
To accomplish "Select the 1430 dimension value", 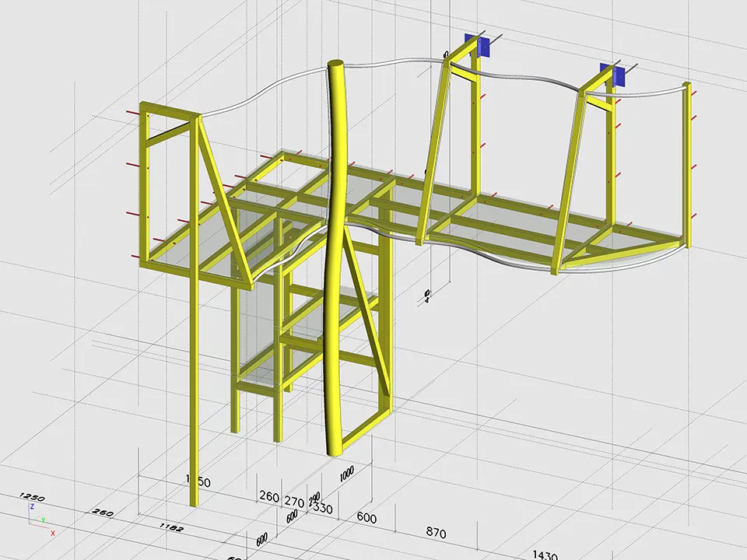I will point(545,555).
